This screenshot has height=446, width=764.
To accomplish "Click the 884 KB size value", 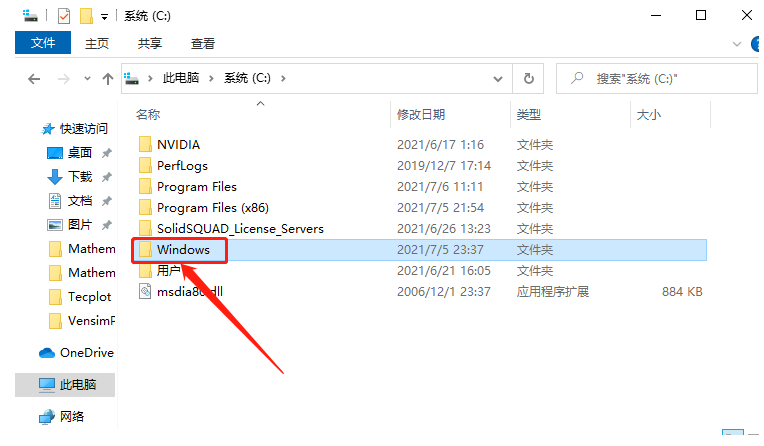I will click(682, 291).
